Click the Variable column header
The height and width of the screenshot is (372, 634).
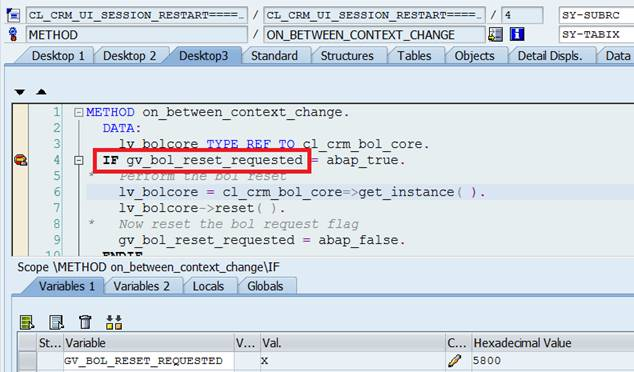(148, 343)
